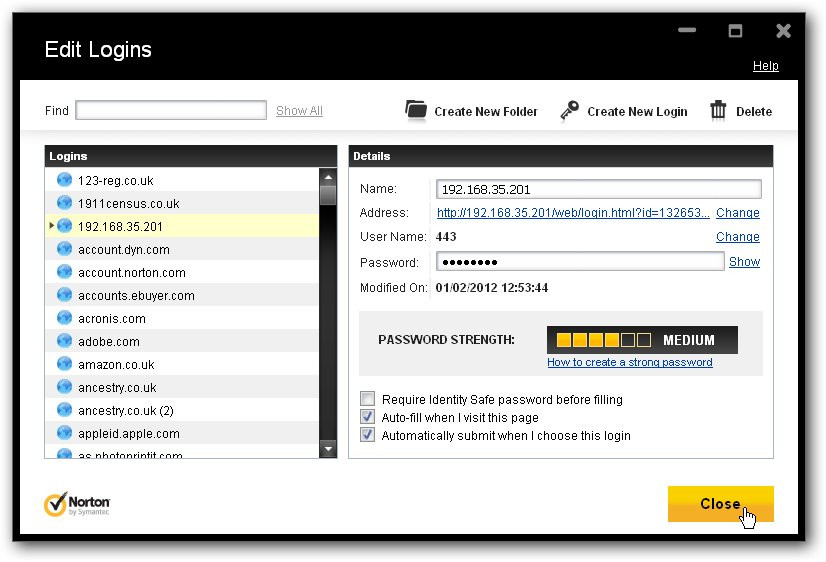This screenshot has width=826, height=562.
Task: Click expand arrow beside 192.168.35.201 entry
Action: click(x=52, y=225)
